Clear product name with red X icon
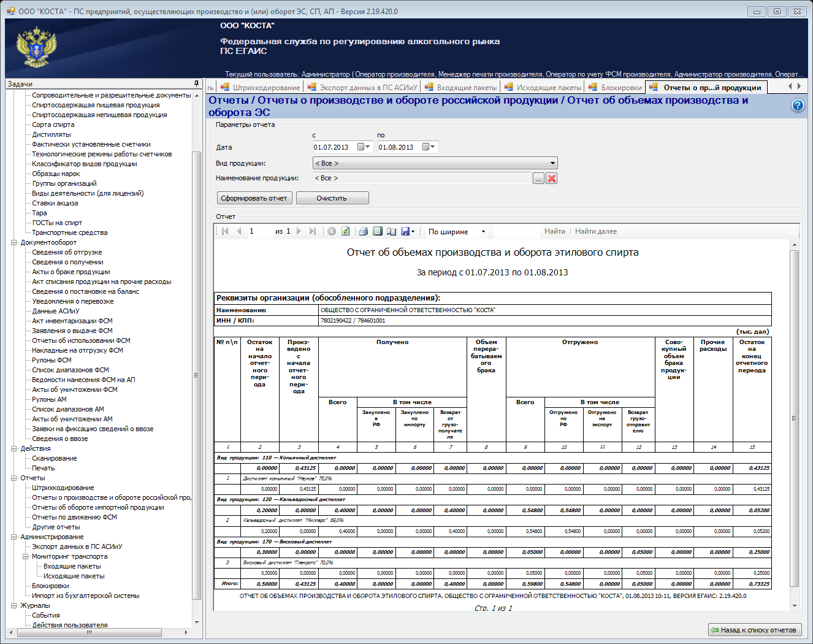This screenshot has width=813, height=644. (x=552, y=178)
